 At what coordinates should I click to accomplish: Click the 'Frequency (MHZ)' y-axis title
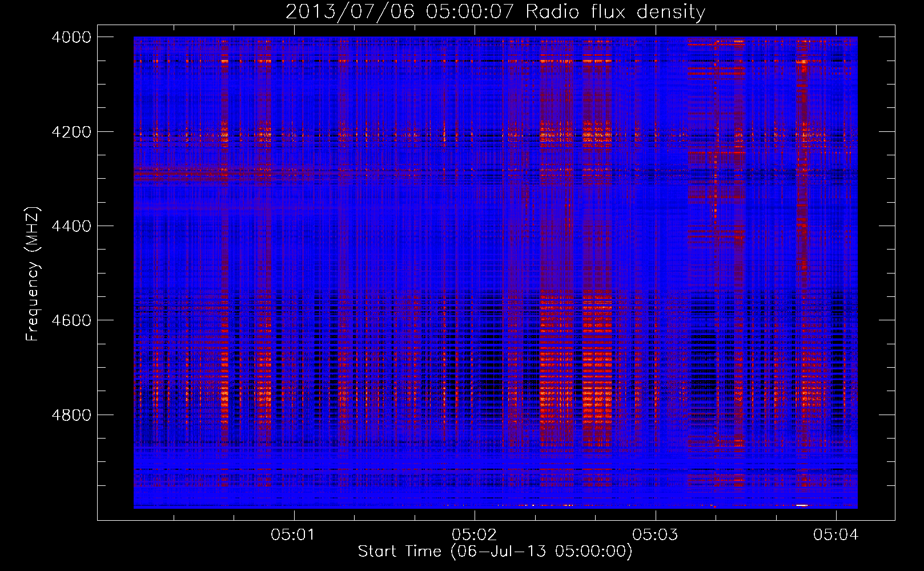tap(33, 274)
